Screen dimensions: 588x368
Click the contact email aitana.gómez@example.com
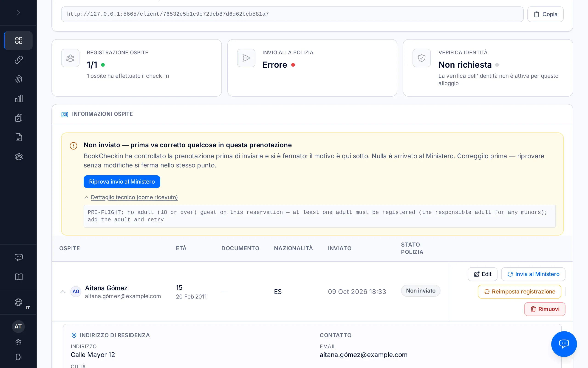[364, 355]
